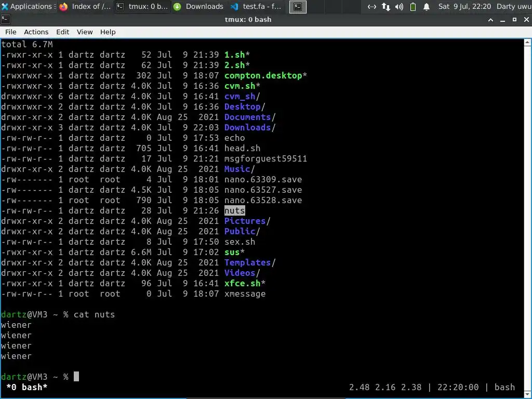Screen dimensions: 532x399
Task: Switch to the Firefox 'Index of /...' window
Action: pyautogui.click(x=85, y=6)
